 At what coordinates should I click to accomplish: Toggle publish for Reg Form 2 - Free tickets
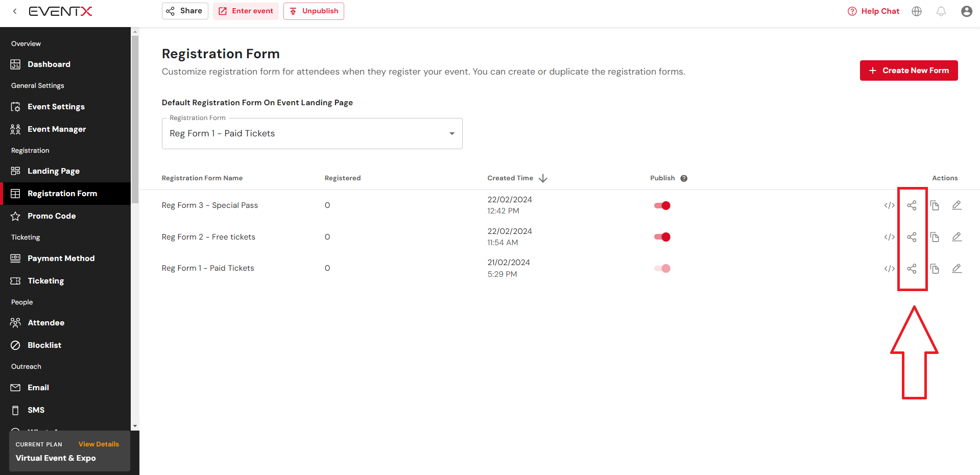(x=662, y=237)
